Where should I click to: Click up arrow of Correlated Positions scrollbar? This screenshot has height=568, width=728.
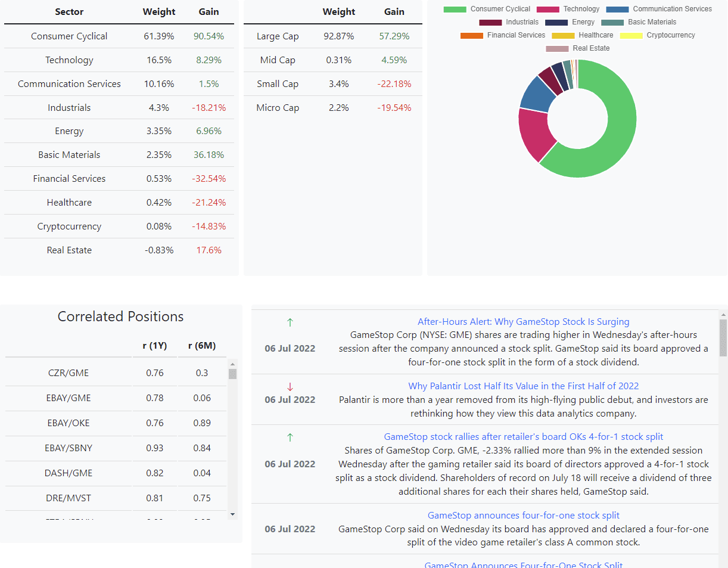pyautogui.click(x=233, y=364)
